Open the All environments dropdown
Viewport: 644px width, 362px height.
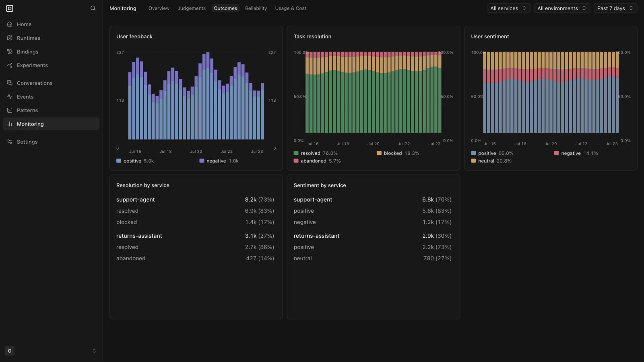(562, 8)
